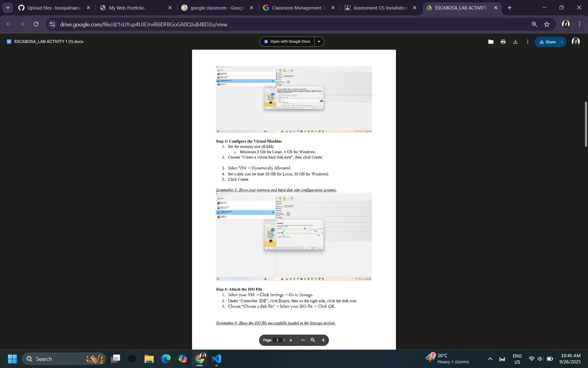Open the more actions three-dot menu

pos(527,42)
